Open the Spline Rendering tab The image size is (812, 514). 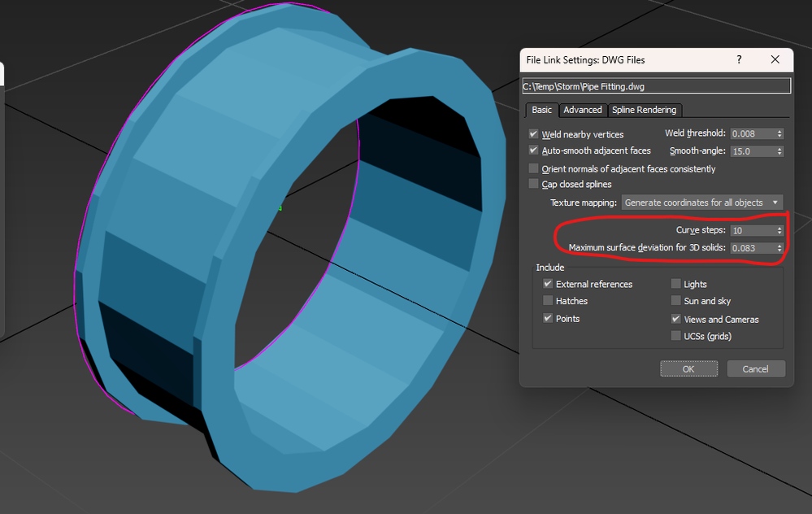tap(645, 110)
